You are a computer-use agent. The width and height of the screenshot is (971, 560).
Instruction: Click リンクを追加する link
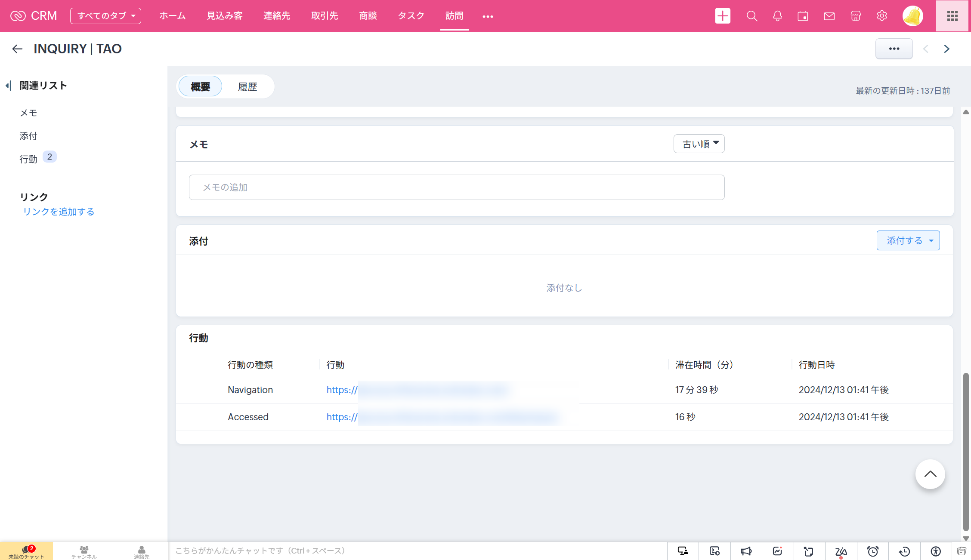coord(59,212)
